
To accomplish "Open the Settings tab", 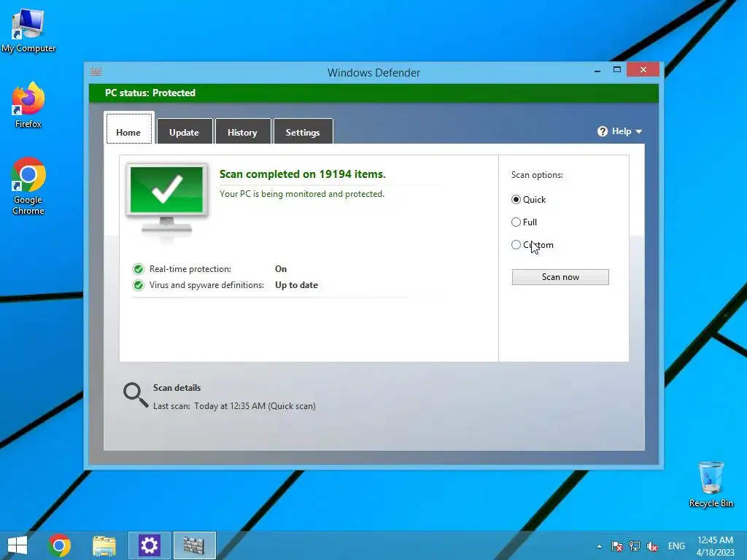I will coord(303,132).
